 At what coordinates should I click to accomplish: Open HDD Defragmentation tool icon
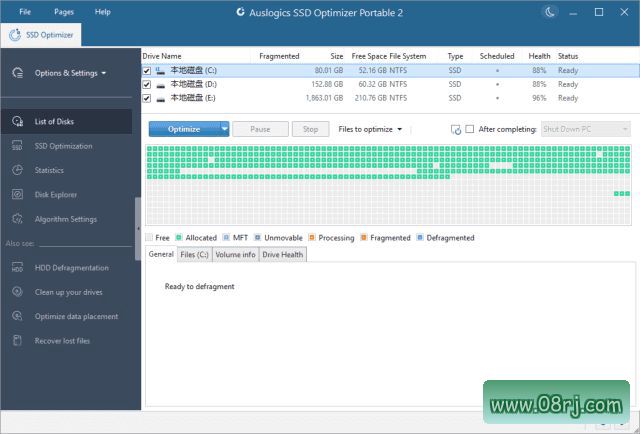click(17, 268)
